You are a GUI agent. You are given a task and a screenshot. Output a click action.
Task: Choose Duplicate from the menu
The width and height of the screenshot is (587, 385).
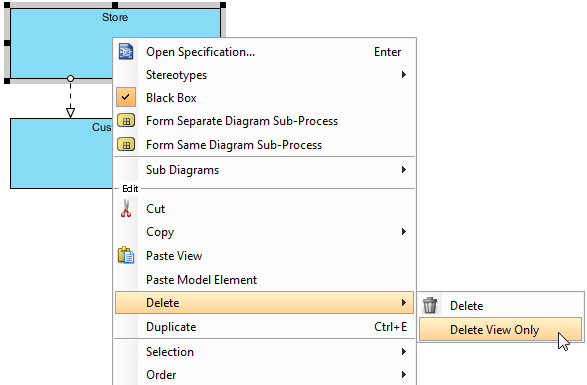click(264, 327)
